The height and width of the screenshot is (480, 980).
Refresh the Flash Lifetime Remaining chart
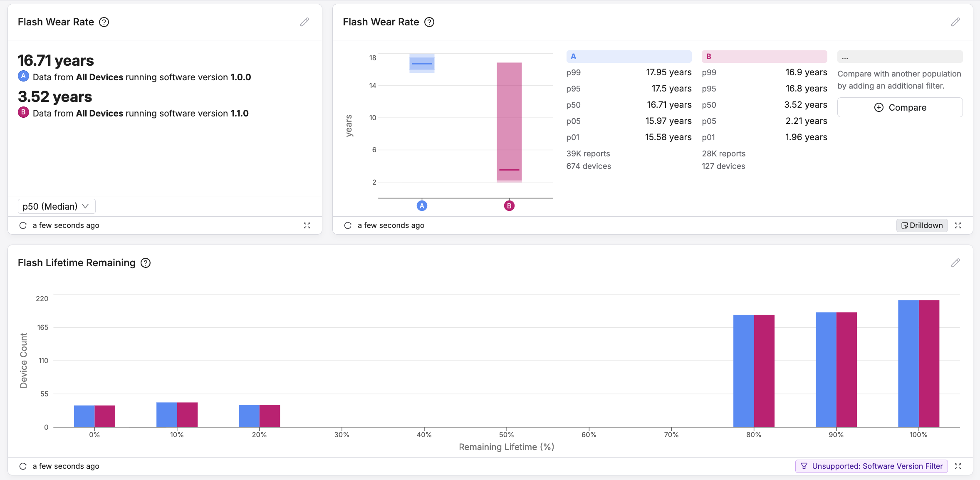pos(22,466)
